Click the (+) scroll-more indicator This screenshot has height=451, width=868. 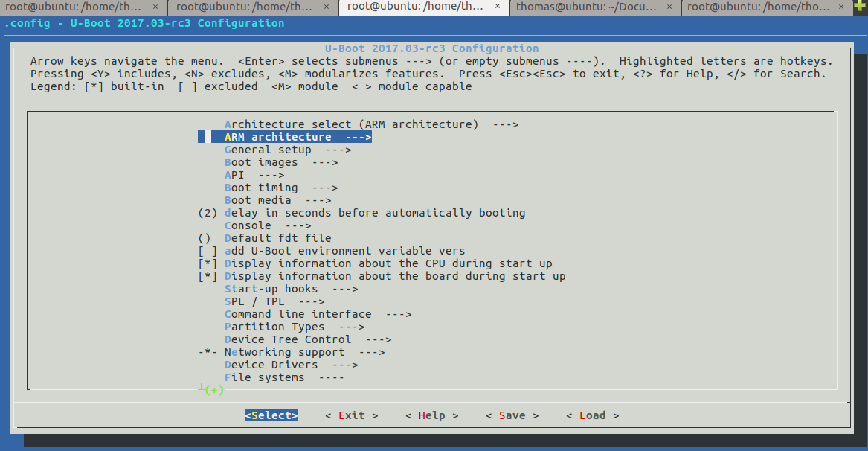click(x=214, y=390)
